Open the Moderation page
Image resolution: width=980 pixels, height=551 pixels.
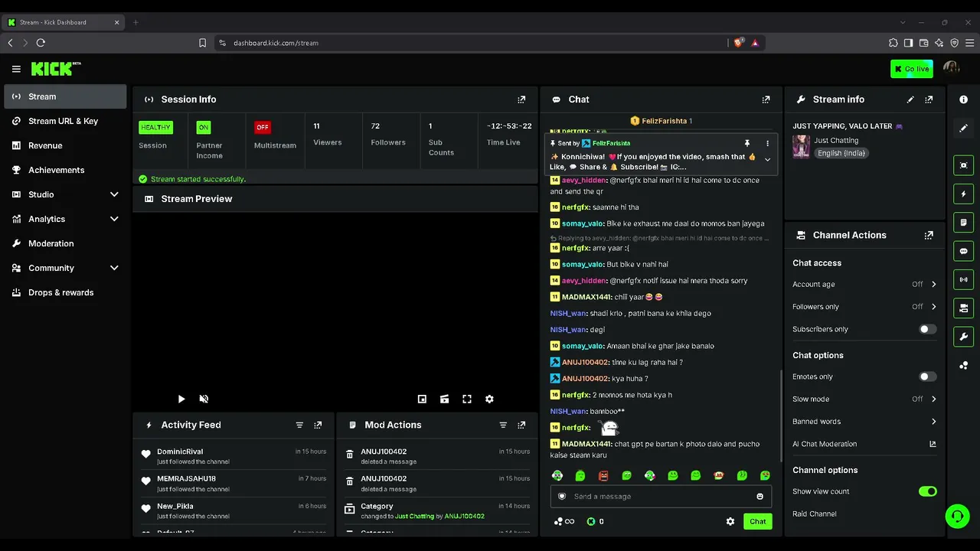[65, 243]
